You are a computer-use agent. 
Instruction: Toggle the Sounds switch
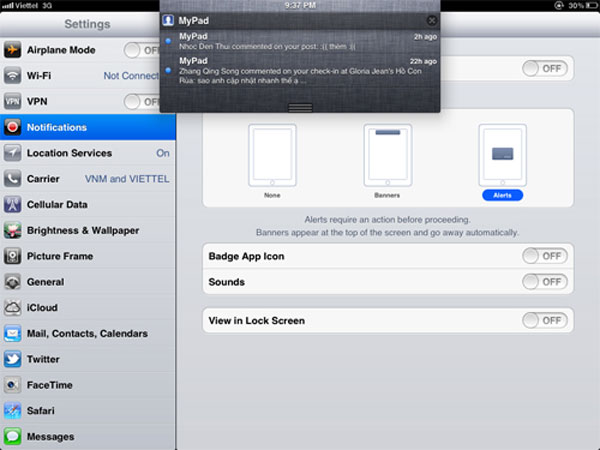545,282
